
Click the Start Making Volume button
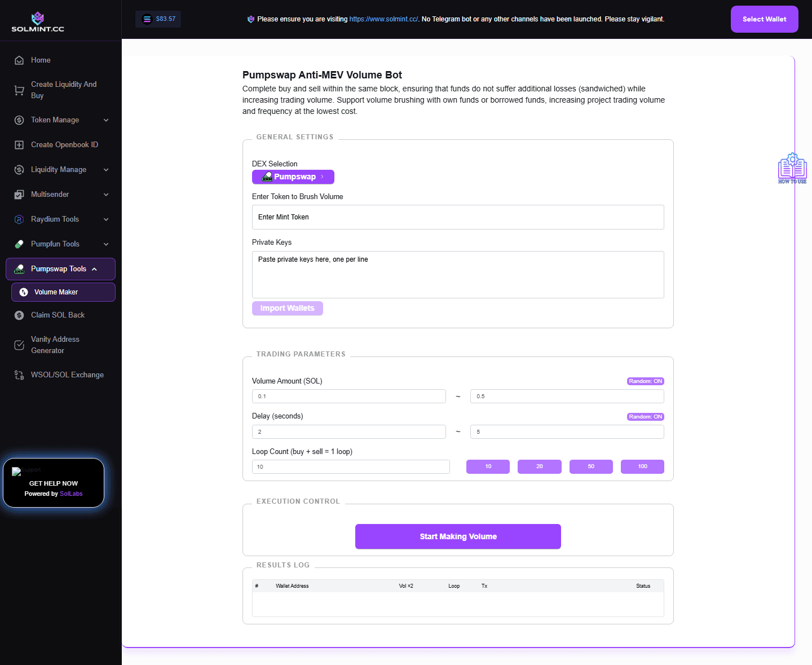coord(458,536)
